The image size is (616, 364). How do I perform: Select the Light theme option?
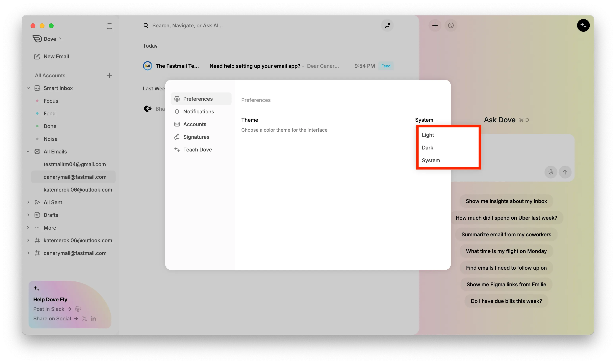point(428,135)
